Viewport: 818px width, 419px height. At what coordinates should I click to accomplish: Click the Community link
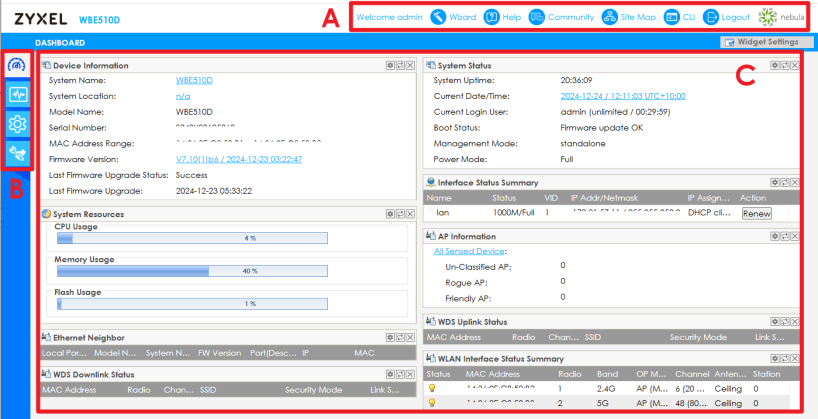point(561,17)
